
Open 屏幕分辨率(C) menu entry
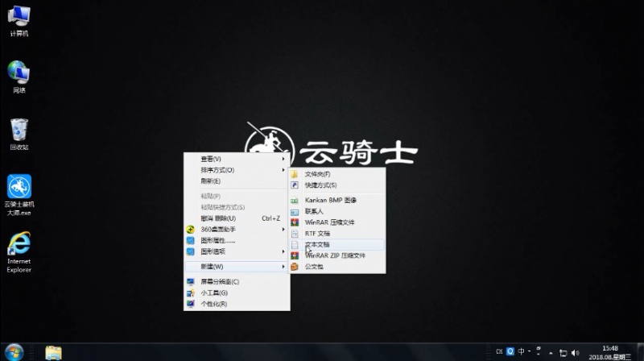pyautogui.click(x=237, y=282)
